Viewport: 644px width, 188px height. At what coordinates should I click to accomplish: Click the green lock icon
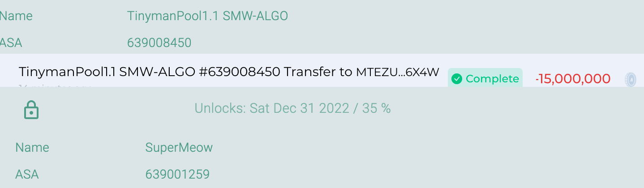31,110
